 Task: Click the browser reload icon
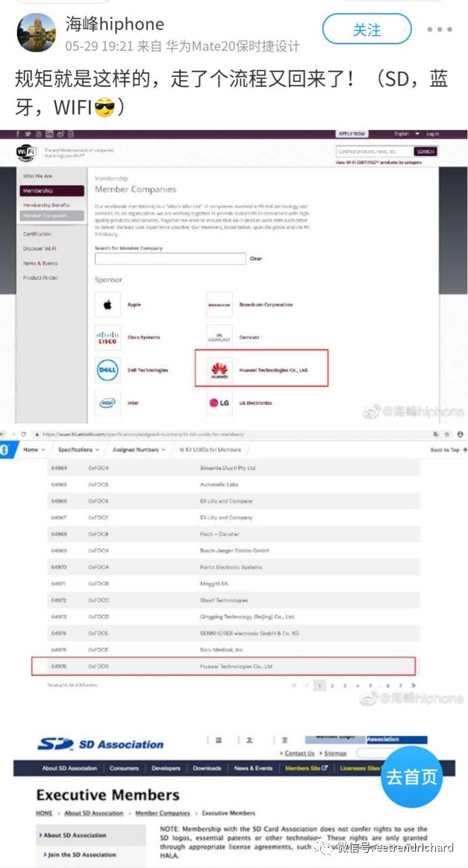[x=22, y=434]
